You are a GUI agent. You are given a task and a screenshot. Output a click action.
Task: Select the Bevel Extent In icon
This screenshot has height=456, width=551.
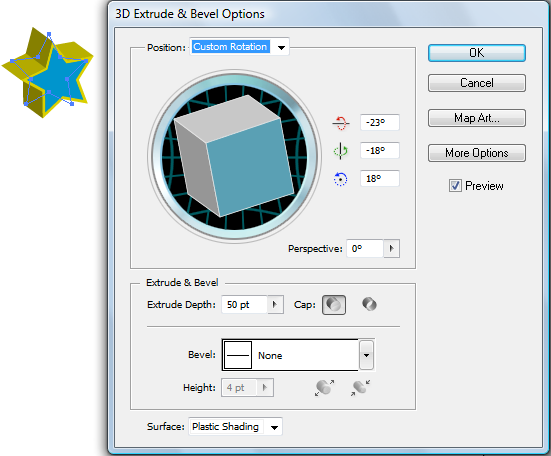[360, 388]
